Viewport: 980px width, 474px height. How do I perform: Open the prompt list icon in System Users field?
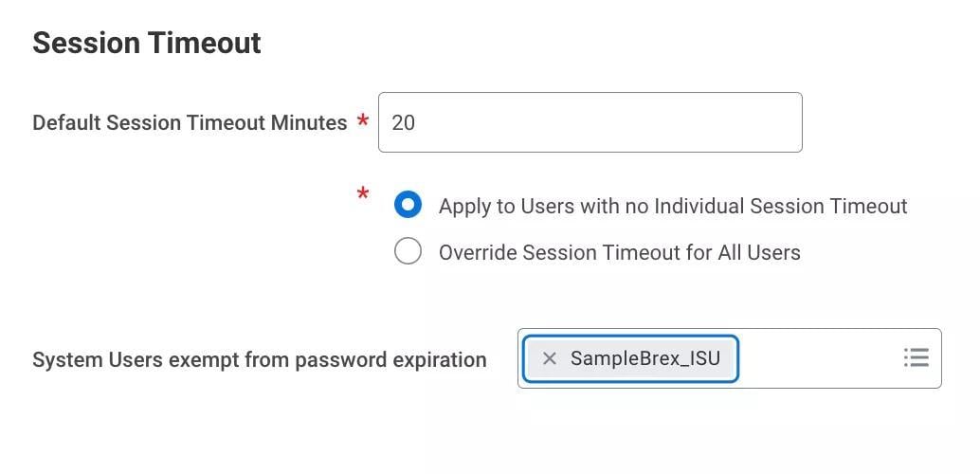pos(916,357)
